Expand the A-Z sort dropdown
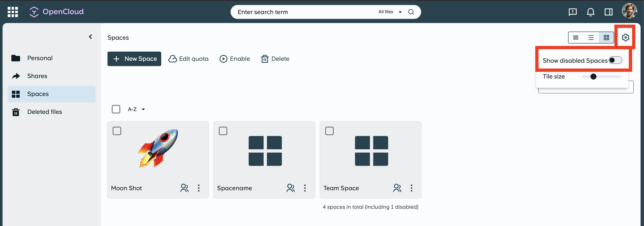644x226 pixels. (x=136, y=109)
